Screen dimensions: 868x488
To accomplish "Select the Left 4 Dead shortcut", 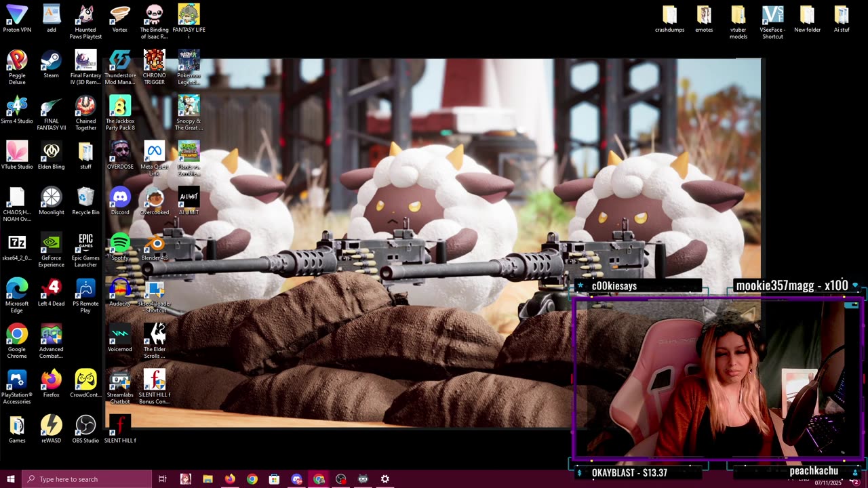I will pyautogui.click(x=52, y=293).
